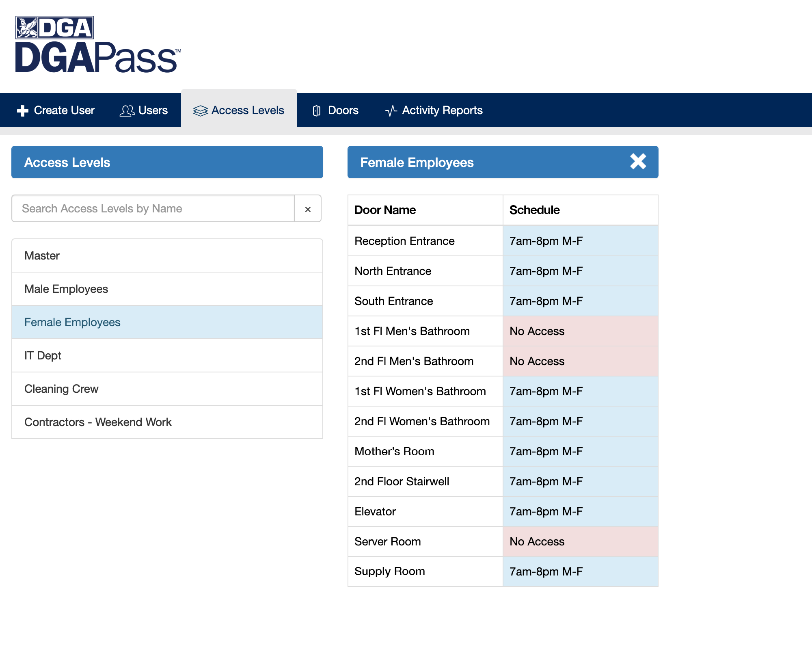Select the Cleaning Crew access level
The height and width of the screenshot is (649, 812).
click(x=61, y=389)
